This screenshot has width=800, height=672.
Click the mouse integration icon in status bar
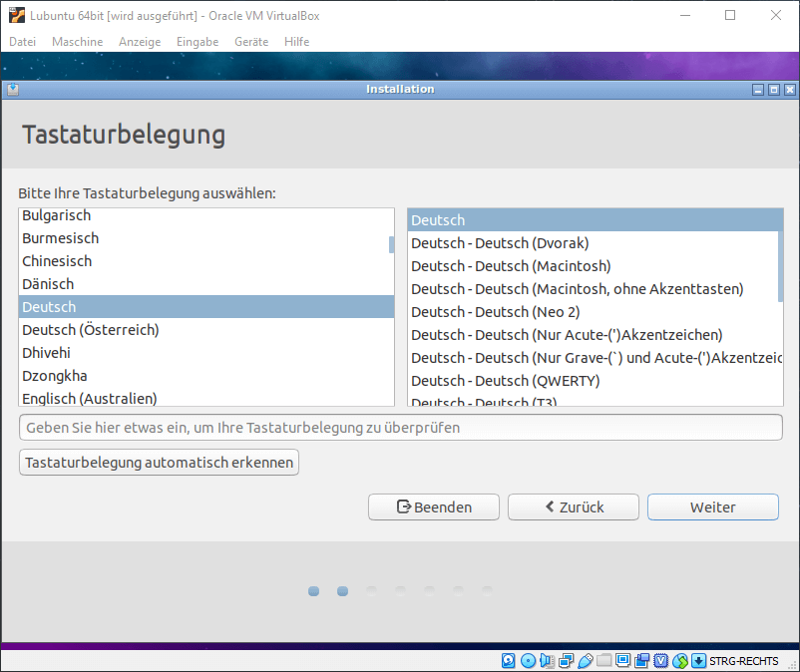click(679, 661)
